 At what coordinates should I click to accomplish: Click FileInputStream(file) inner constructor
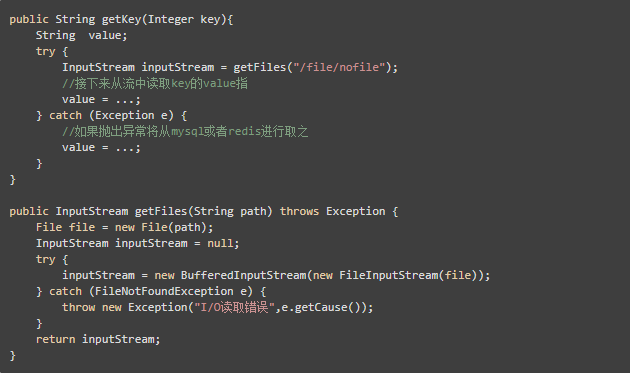tap(408, 275)
